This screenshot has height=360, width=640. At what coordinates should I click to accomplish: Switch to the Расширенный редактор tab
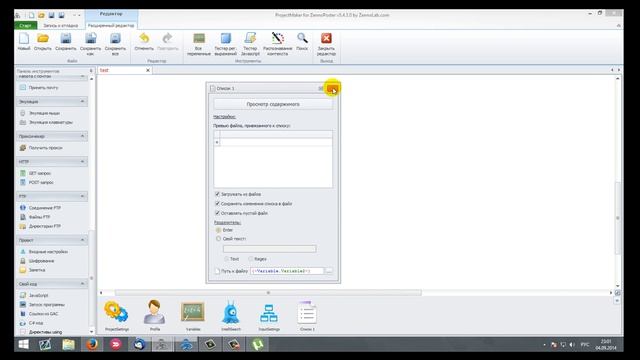click(111, 25)
